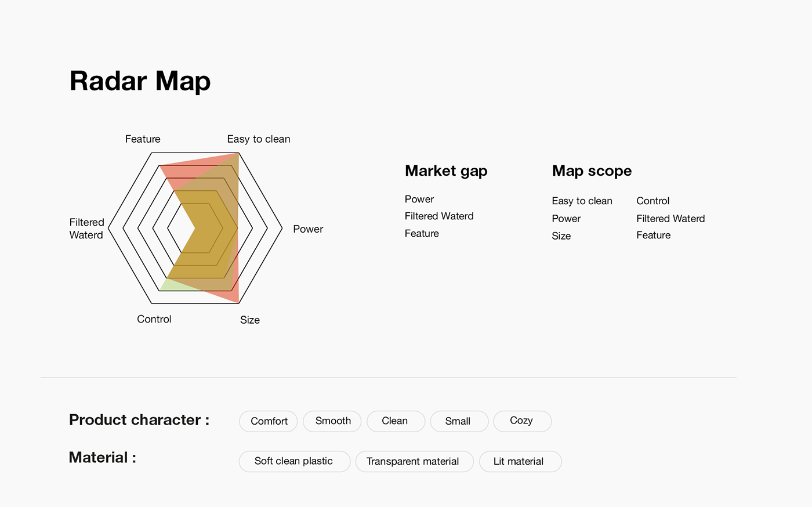Click the Comfort character tag
Image resolution: width=812 pixels, height=507 pixels.
(269, 421)
